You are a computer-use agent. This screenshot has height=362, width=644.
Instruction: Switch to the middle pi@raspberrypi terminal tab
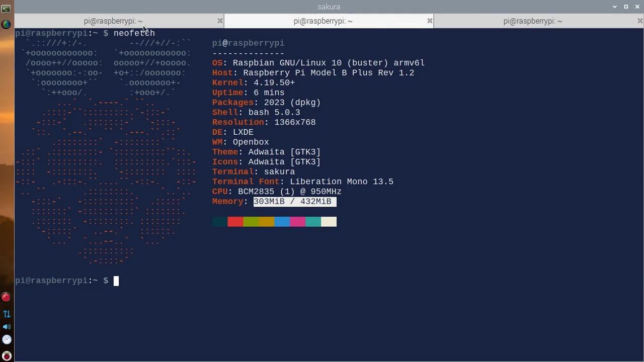[x=323, y=21]
